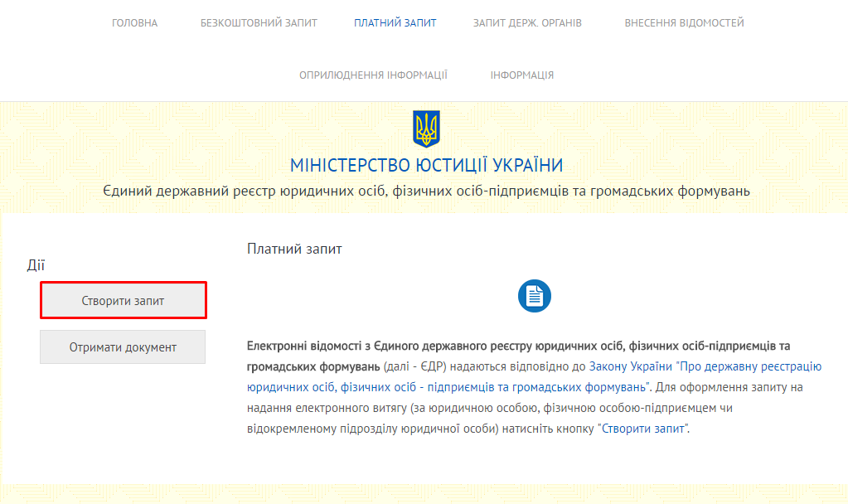848x504 pixels.
Task: Go to БЕЗКОШТОВНИЙ ЗАПИТ page
Action: (259, 22)
